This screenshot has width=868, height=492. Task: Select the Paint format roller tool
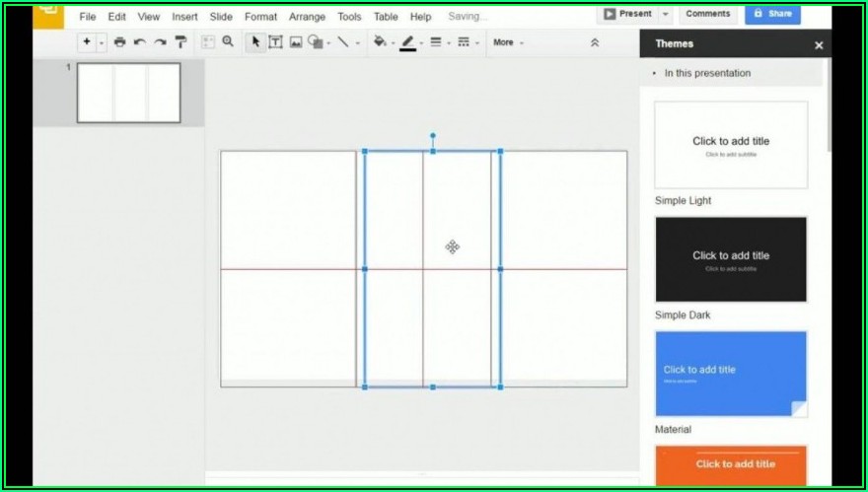coord(181,42)
